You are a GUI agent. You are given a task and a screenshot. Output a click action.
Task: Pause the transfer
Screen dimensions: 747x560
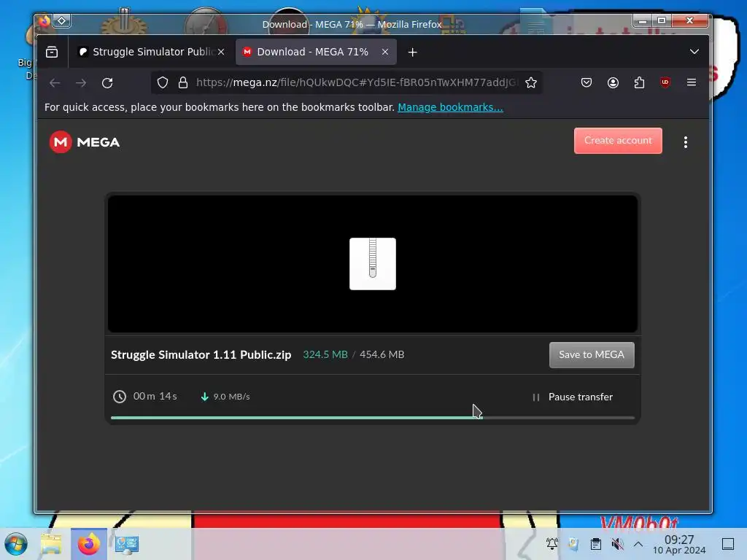pos(572,397)
